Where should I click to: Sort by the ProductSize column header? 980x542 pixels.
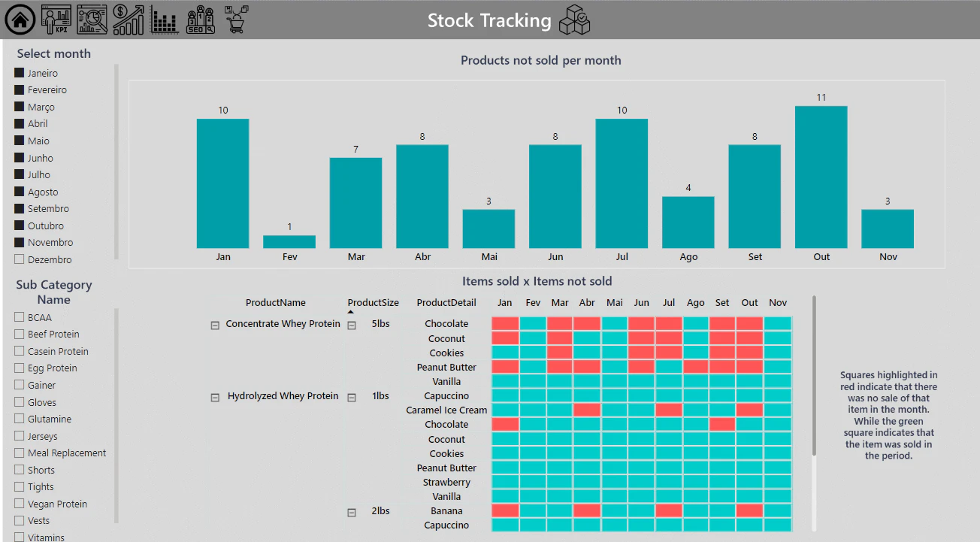point(373,303)
